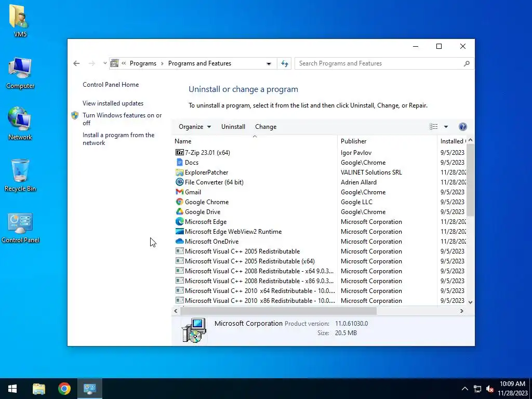This screenshot has width=532, height=399.
Task: Show hidden tray icons chevron
Action: coord(465,389)
